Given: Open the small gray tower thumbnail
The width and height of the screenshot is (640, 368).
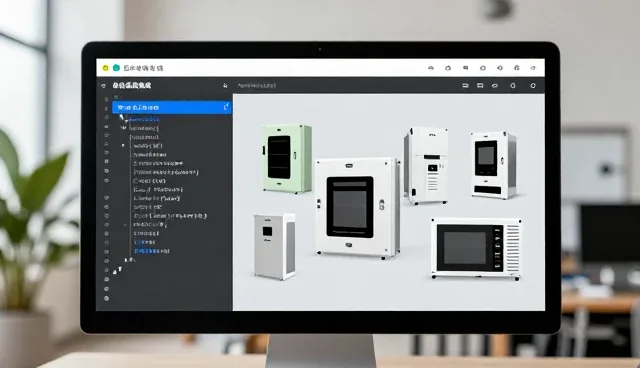Looking at the screenshot, I should [x=274, y=246].
